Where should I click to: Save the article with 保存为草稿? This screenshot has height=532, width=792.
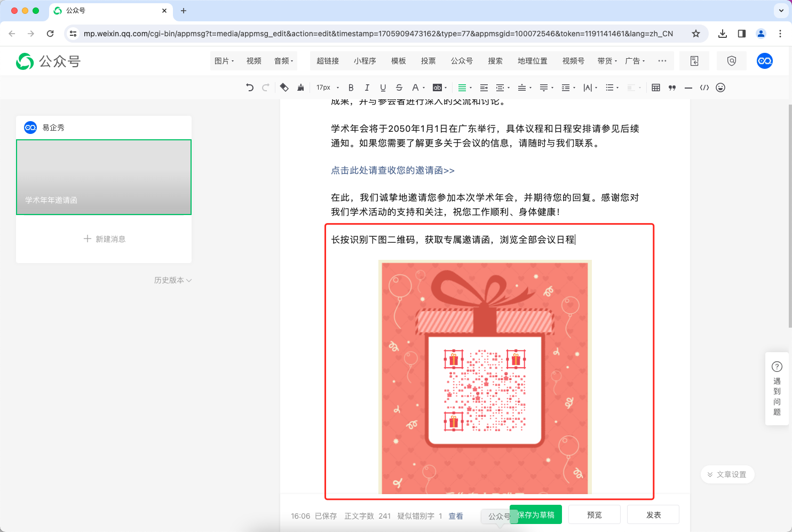pos(536,514)
